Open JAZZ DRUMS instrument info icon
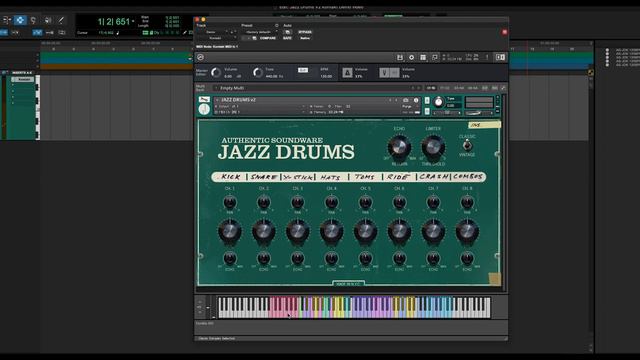Screen dimensions: 640x360 416,100
